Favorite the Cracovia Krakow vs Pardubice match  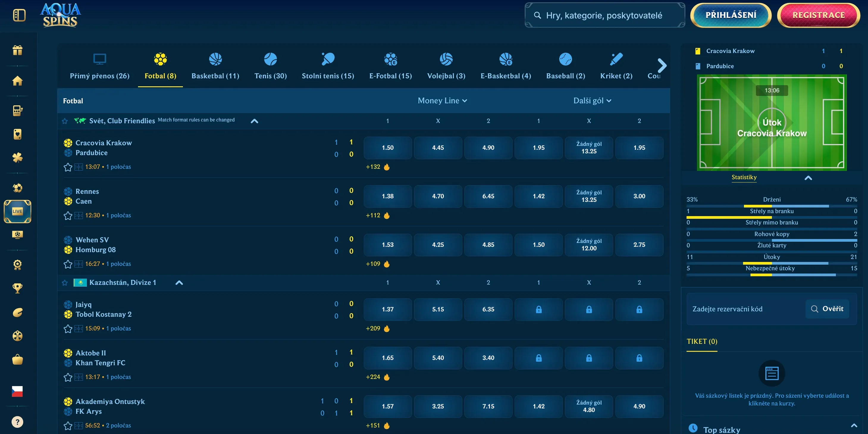[x=68, y=167]
